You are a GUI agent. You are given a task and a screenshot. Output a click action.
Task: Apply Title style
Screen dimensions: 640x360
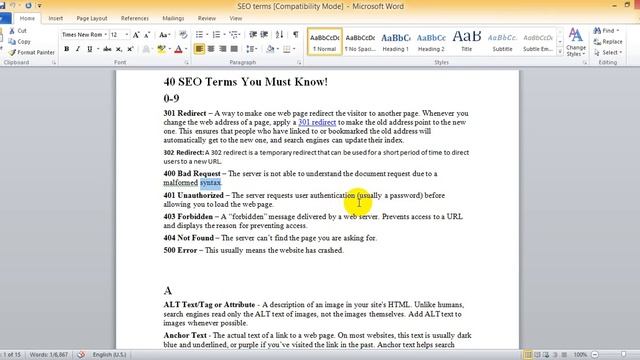coord(467,41)
